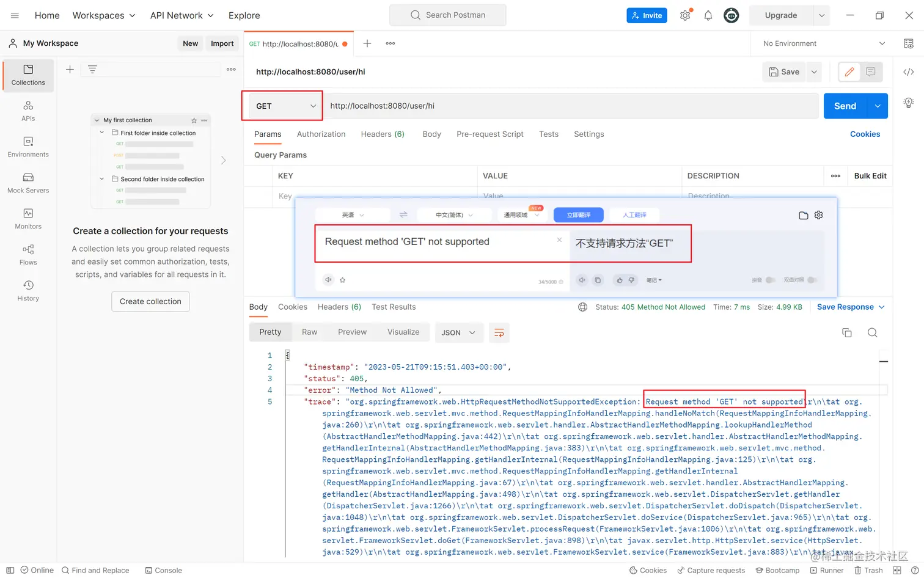
Task: Open the No Environment selector
Action: pos(823,43)
